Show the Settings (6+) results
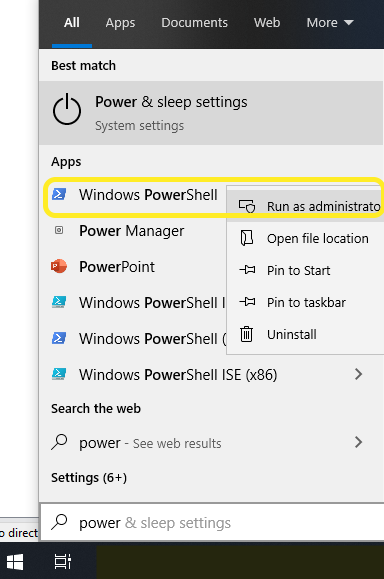This screenshot has height=579, width=384. [x=89, y=477]
